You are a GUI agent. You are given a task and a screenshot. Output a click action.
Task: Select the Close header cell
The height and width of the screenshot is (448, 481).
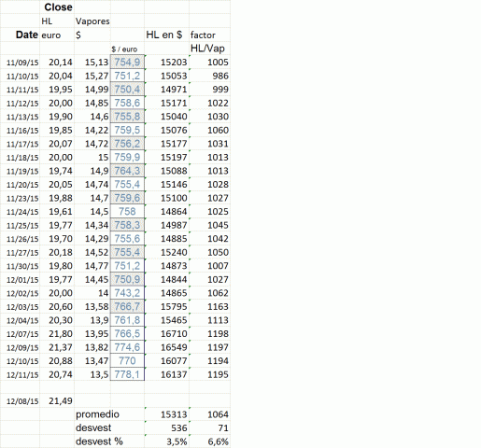[x=58, y=7]
